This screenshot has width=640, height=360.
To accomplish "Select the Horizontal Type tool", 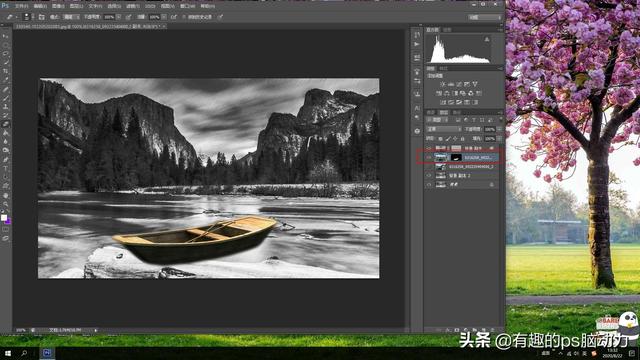I will click(5, 168).
